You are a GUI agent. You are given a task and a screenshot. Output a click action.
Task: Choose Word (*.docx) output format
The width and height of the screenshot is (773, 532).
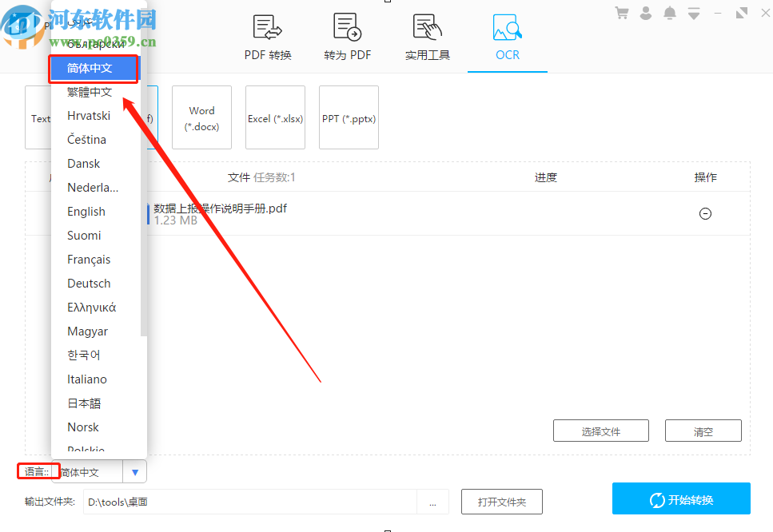(201, 117)
